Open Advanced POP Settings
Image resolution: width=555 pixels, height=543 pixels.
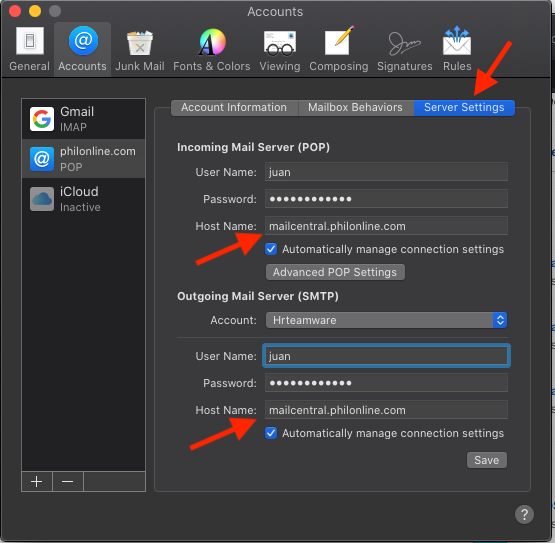point(335,272)
